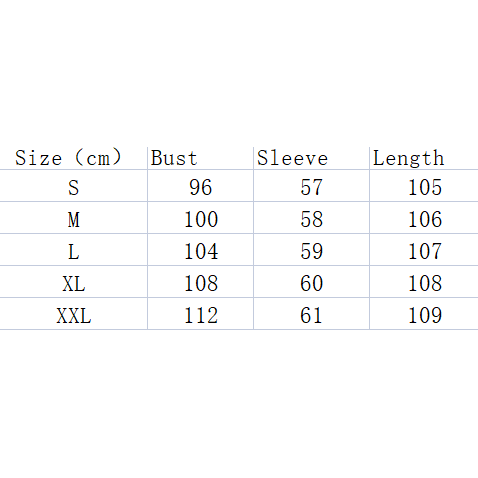The image size is (478, 478).
Task: Click the size S row label
Action: [x=73, y=186]
